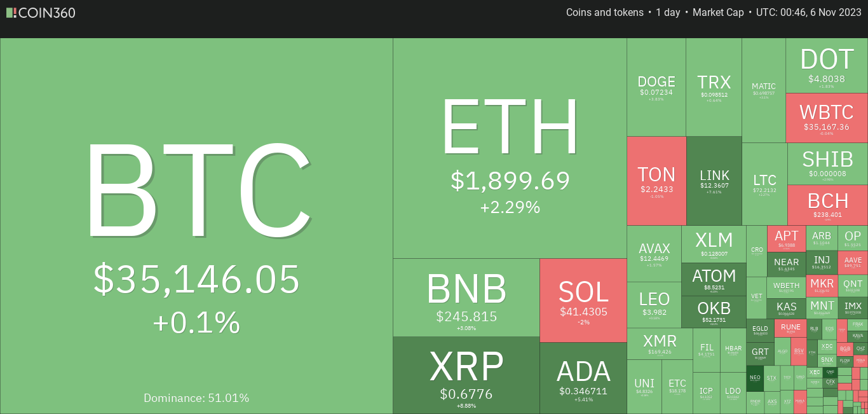Click the XLM tile
Screen dimensions: 868x414
714,244
